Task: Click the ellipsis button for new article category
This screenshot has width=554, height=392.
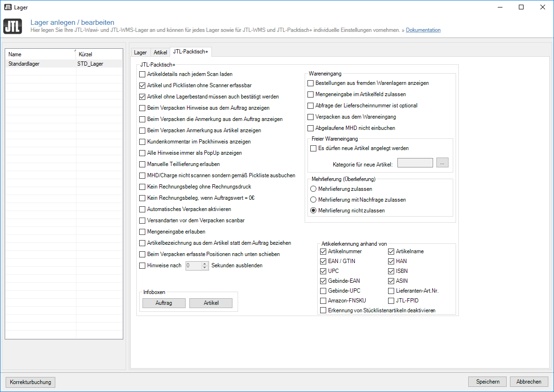Action: tap(442, 163)
